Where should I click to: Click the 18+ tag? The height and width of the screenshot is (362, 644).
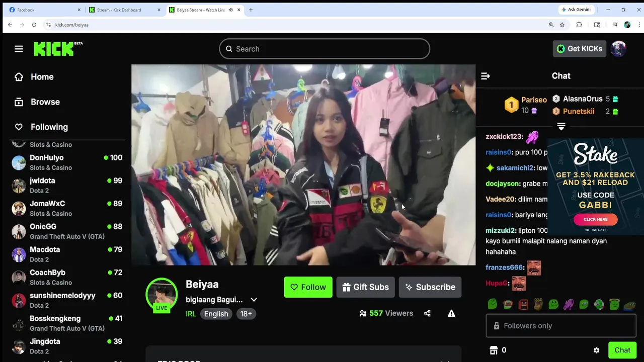pos(246,314)
